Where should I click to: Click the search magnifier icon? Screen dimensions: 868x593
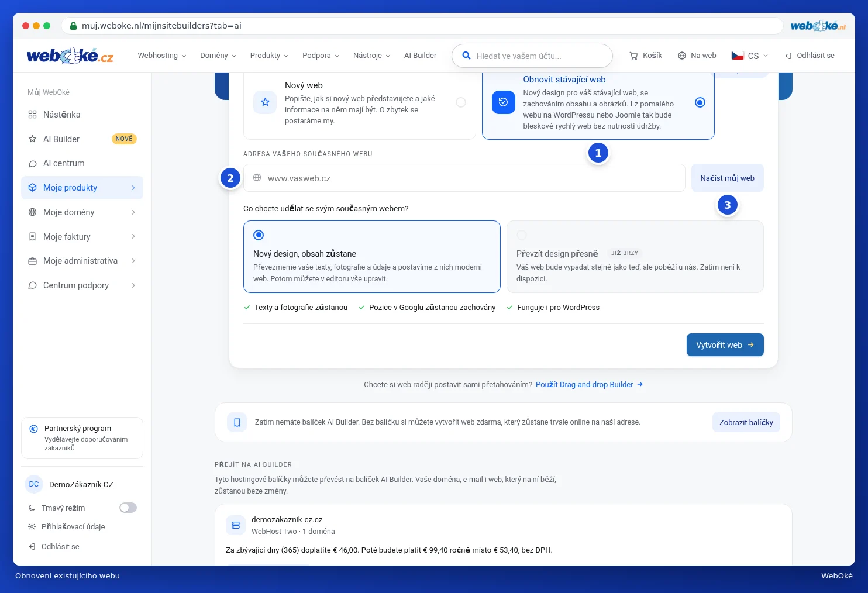coord(466,56)
